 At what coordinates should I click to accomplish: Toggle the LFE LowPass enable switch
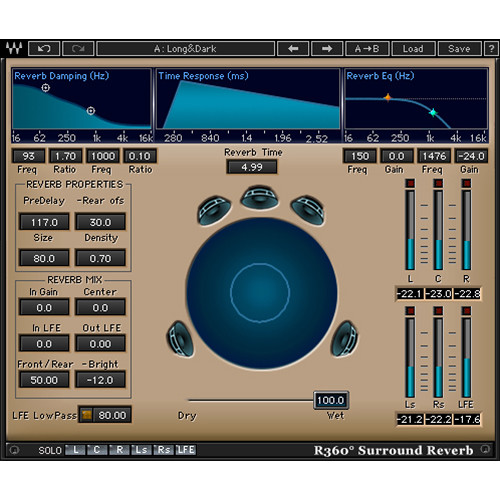[x=87, y=415]
